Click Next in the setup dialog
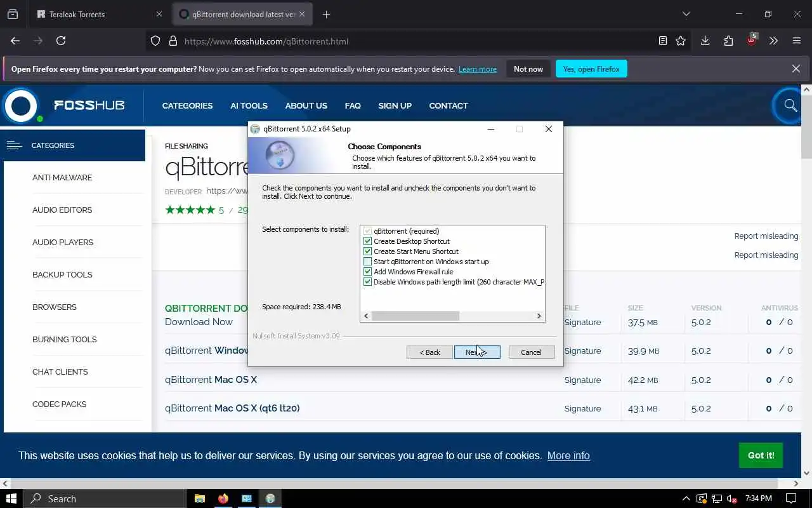Image resolution: width=812 pixels, height=508 pixels. click(x=477, y=352)
